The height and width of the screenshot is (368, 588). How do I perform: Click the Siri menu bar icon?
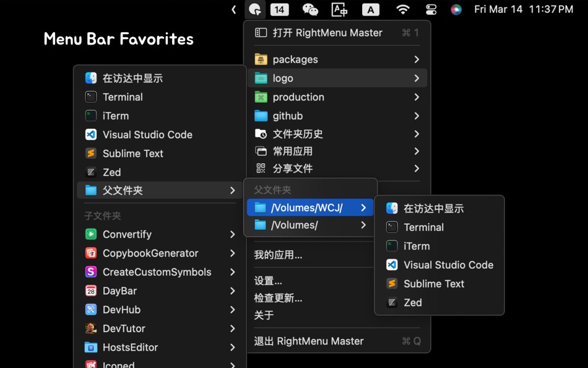[x=456, y=9]
